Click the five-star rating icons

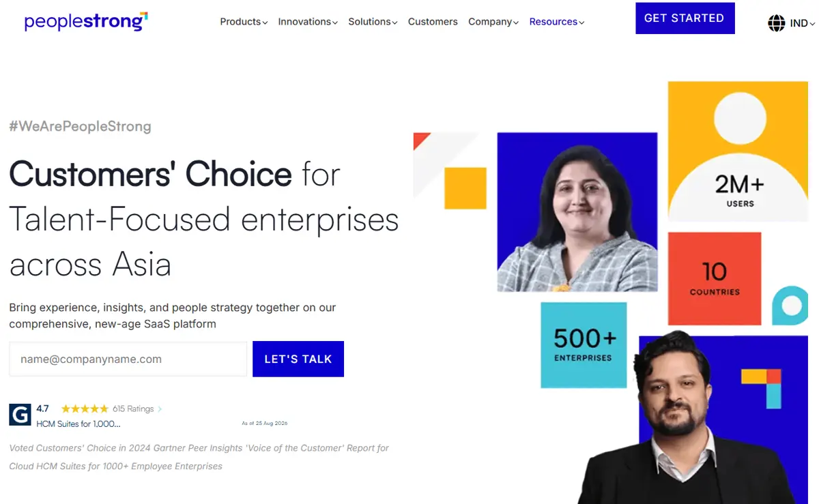pos(85,409)
